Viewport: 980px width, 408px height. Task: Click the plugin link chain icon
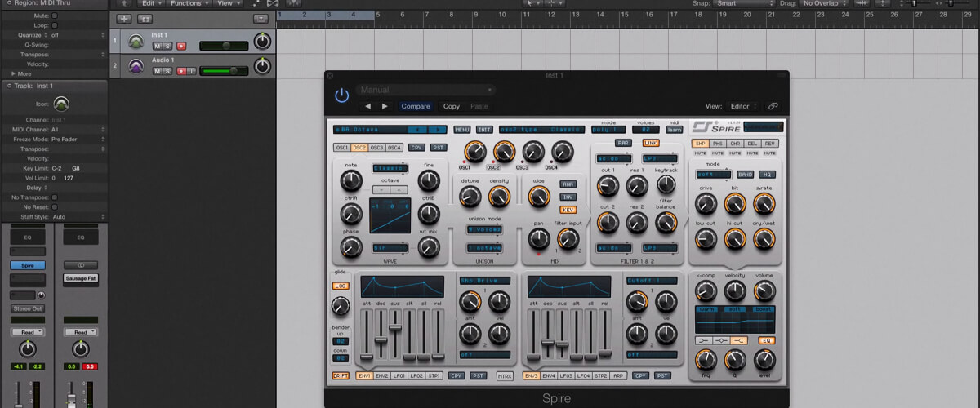click(x=773, y=106)
